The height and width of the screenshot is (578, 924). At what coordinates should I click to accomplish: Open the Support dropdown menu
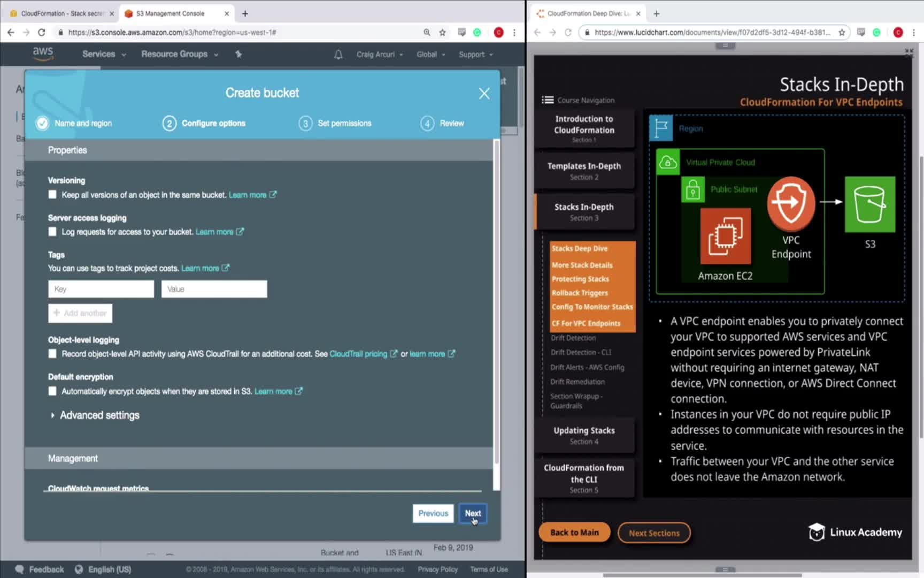pyautogui.click(x=475, y=55)
